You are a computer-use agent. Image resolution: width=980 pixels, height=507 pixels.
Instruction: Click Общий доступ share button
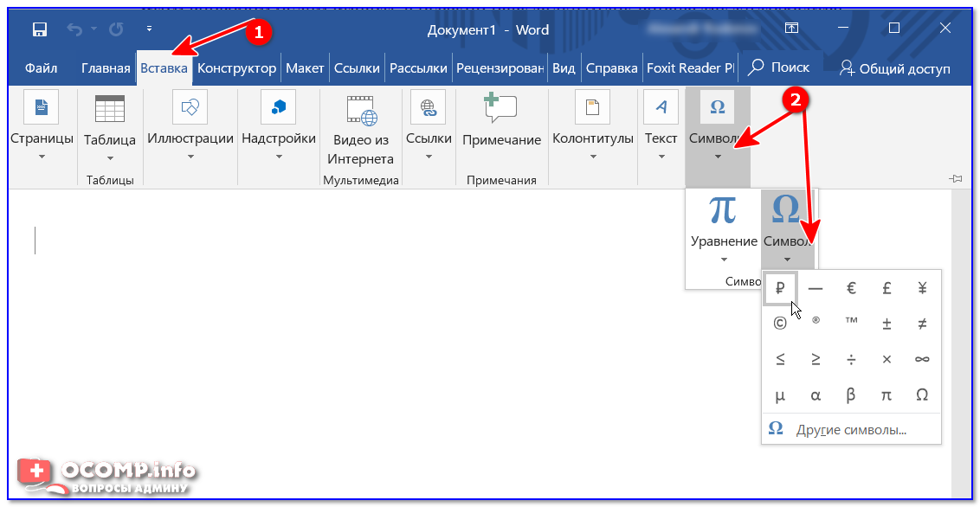click(894, 68)
